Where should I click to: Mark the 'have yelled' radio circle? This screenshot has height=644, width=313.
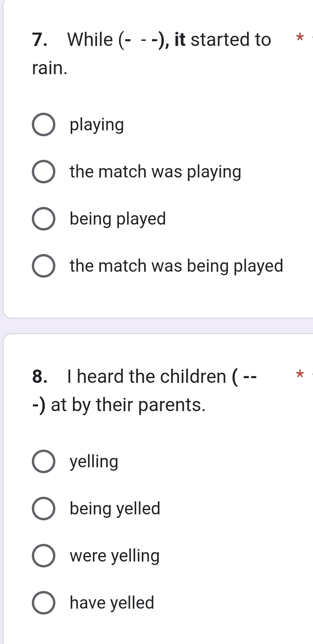click(x=43, y=603)
